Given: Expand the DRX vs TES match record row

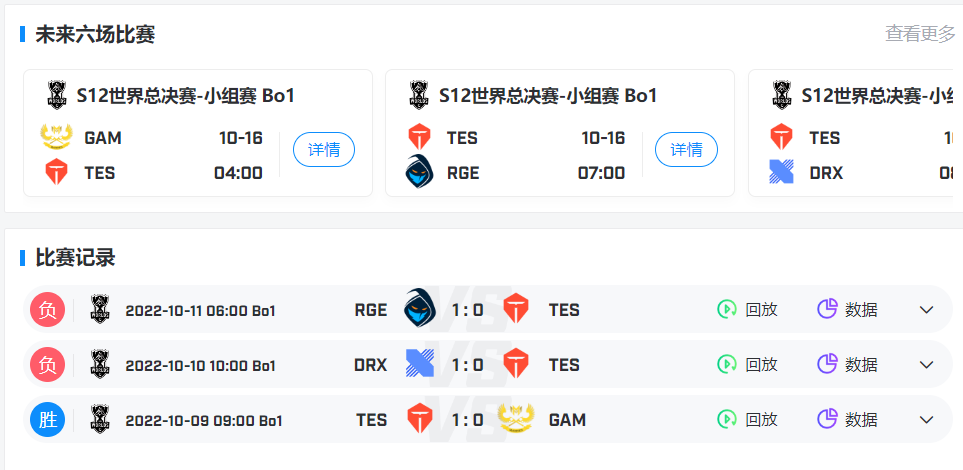Looking at the screenshot, I should click(x=926, y=365).
